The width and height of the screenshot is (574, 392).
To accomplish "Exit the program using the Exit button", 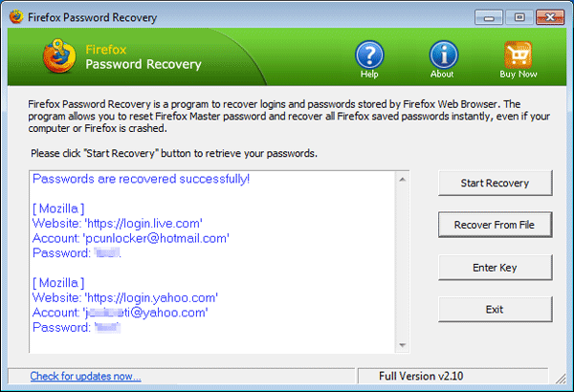I will tap(494, 310).
